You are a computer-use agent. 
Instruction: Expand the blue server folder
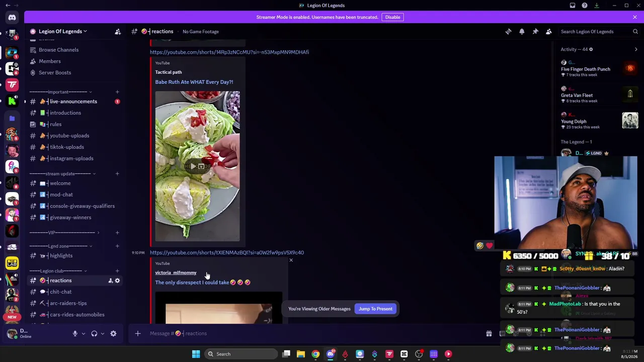12,118
